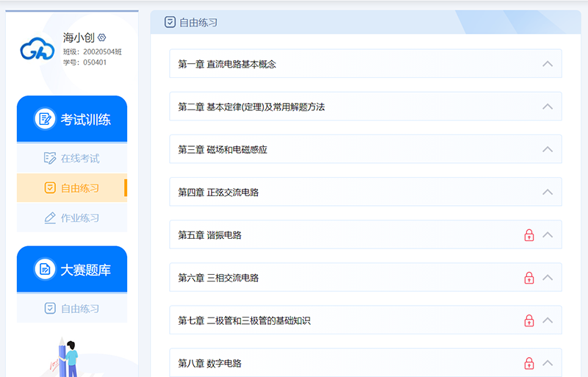Click the 考试训练 header icon
This screenshot has height=377, width=588.
(45, 119)
